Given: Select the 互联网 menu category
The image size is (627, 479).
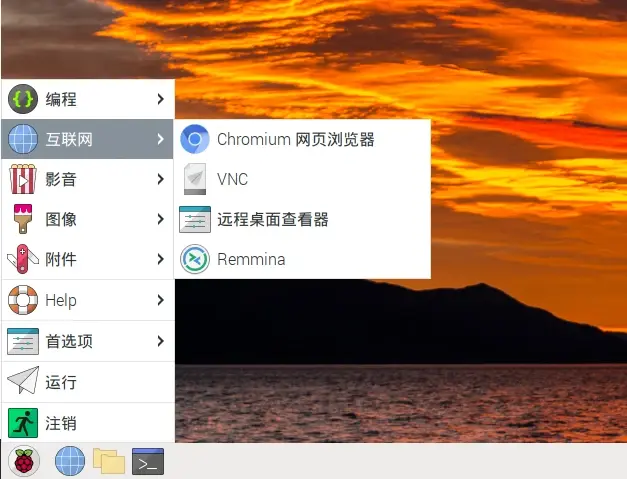Looking at the screenshot, I should 87,139.
